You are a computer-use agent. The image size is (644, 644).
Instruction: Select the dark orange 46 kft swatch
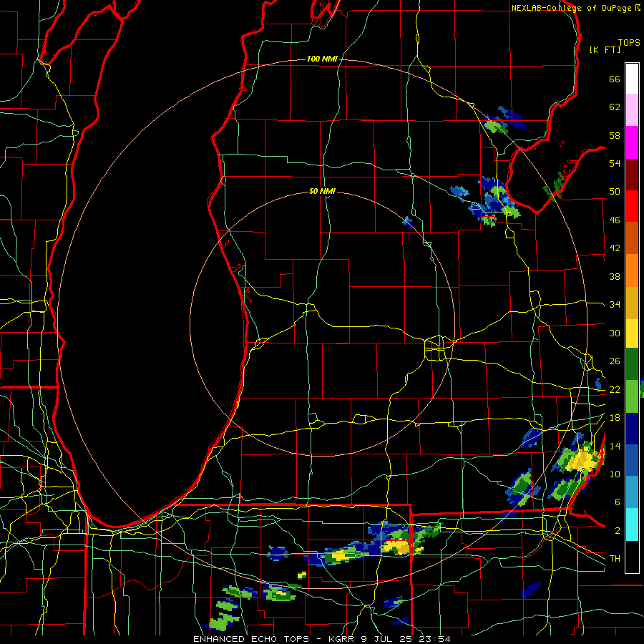click(632, 238)
